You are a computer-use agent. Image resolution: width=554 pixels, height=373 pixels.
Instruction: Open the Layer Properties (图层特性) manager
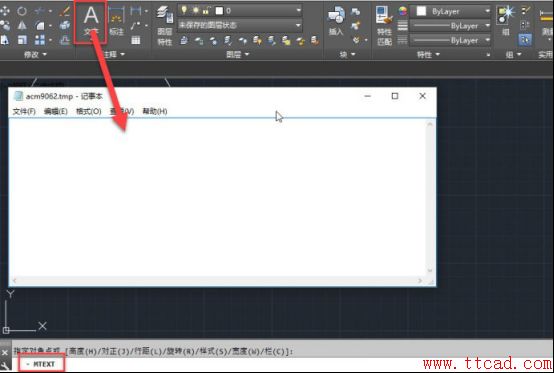165,25
